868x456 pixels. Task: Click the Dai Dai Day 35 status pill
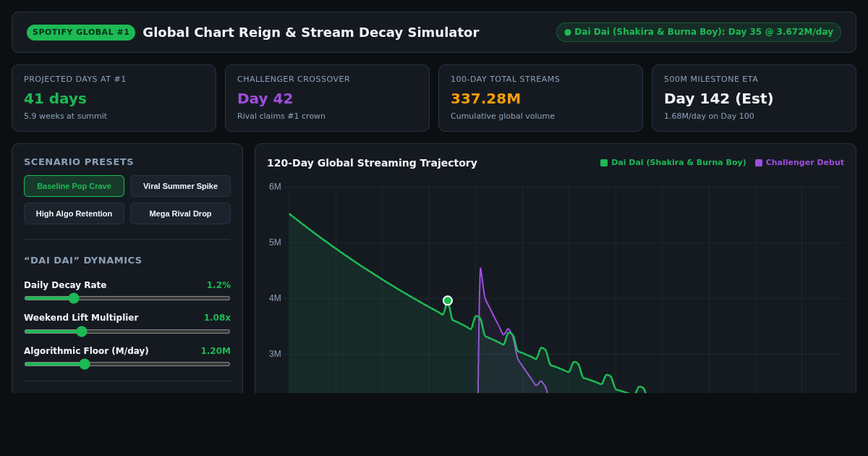click(699, 32)
